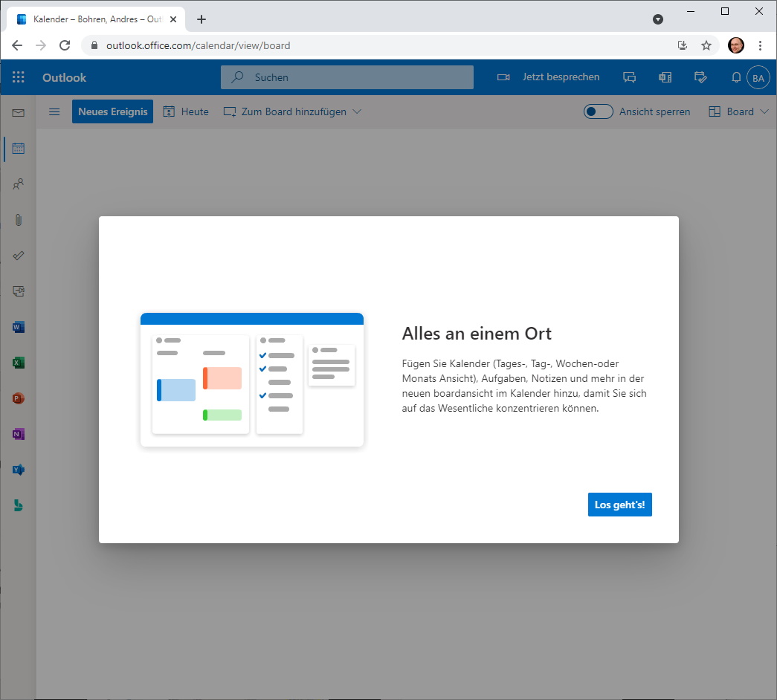Go forward in the browser
The image size is (777, 700).
point(41,45)
